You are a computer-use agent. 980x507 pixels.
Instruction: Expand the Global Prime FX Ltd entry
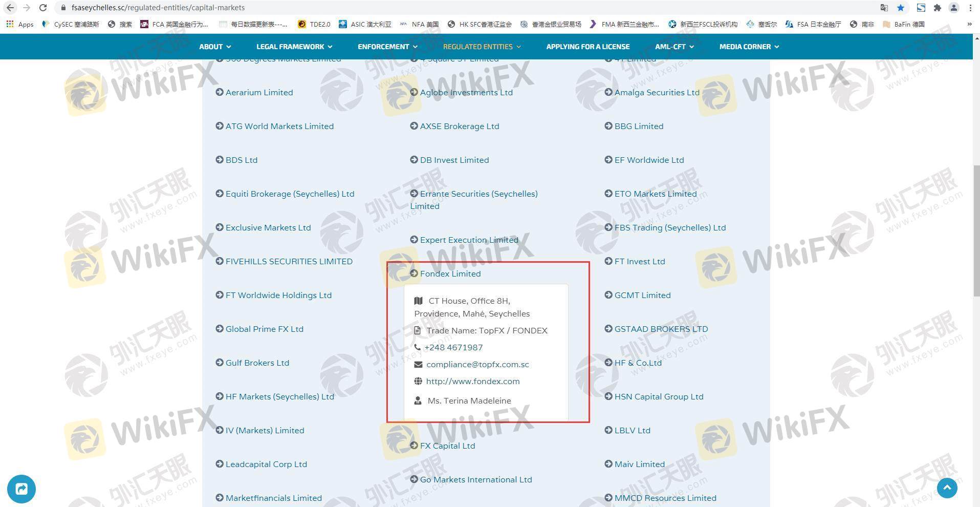pos(264,329)
